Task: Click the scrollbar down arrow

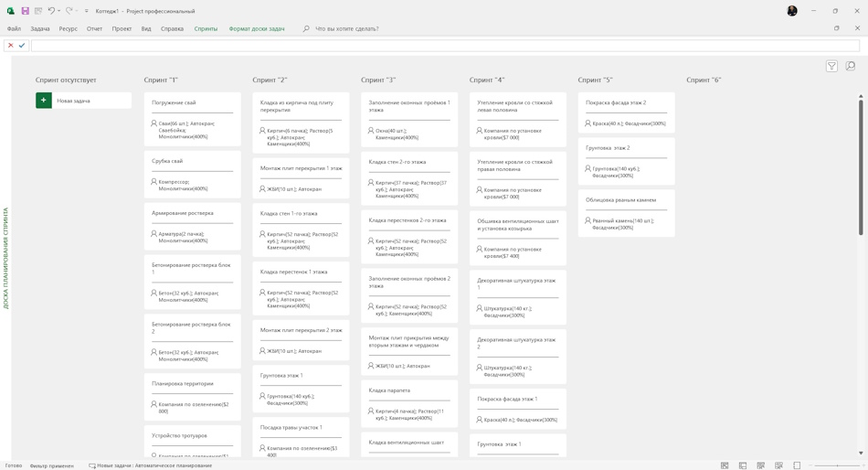Action: pyautogui.click(x=861, y=454)
